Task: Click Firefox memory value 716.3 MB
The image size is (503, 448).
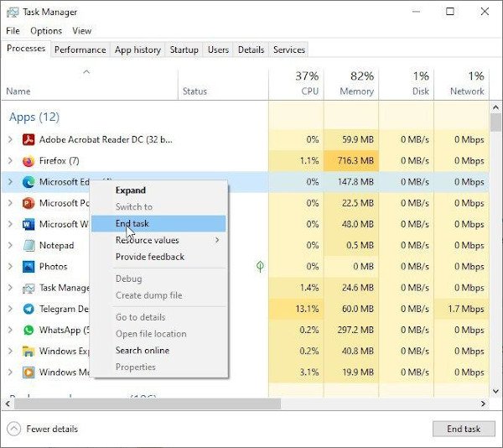Action: (355, 160)
